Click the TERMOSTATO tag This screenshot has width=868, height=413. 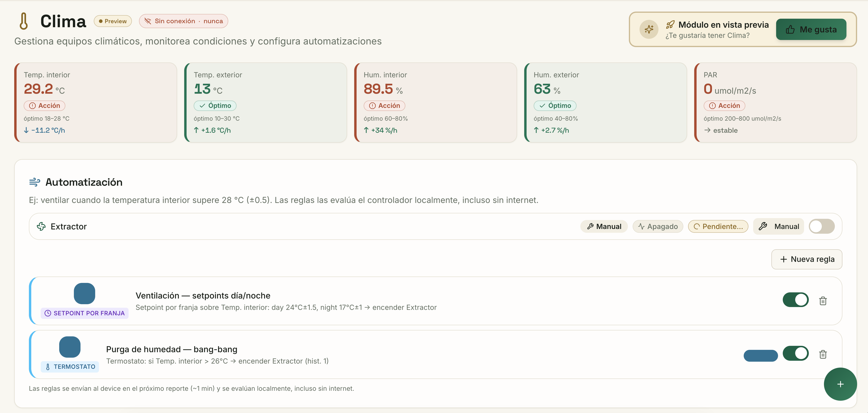click(70, 367)
